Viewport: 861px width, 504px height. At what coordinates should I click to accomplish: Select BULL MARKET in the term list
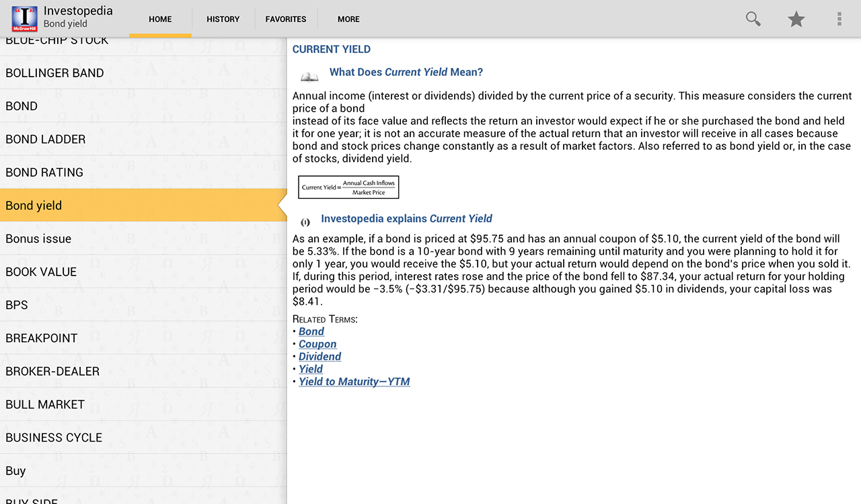[x=143, y=405]
